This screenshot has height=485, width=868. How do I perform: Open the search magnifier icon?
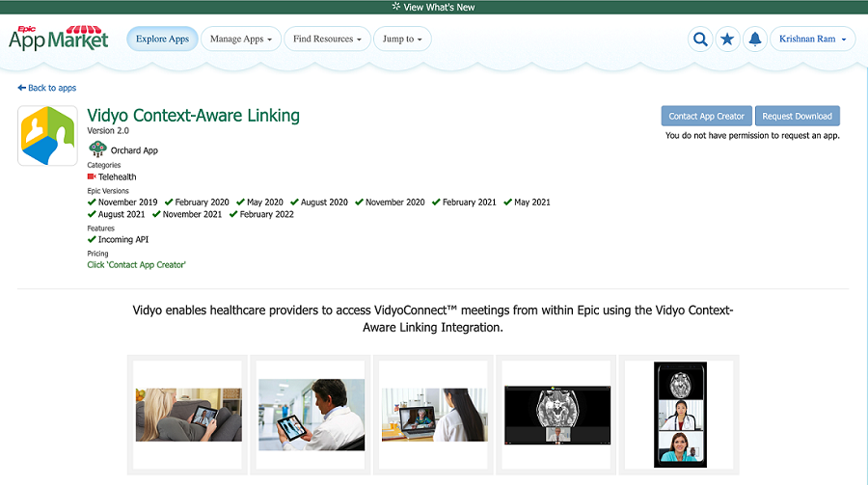(x=700, y=40)
